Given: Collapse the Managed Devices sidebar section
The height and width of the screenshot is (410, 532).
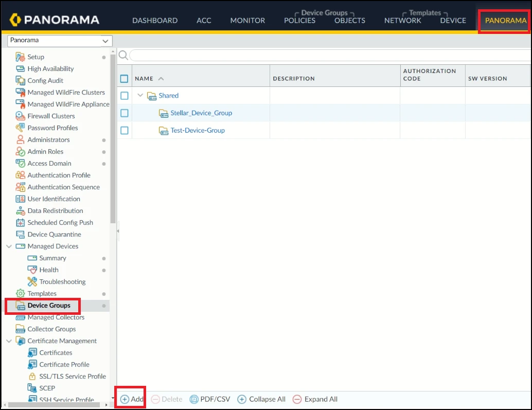Looking at the screenshot, I should [9, 246].
